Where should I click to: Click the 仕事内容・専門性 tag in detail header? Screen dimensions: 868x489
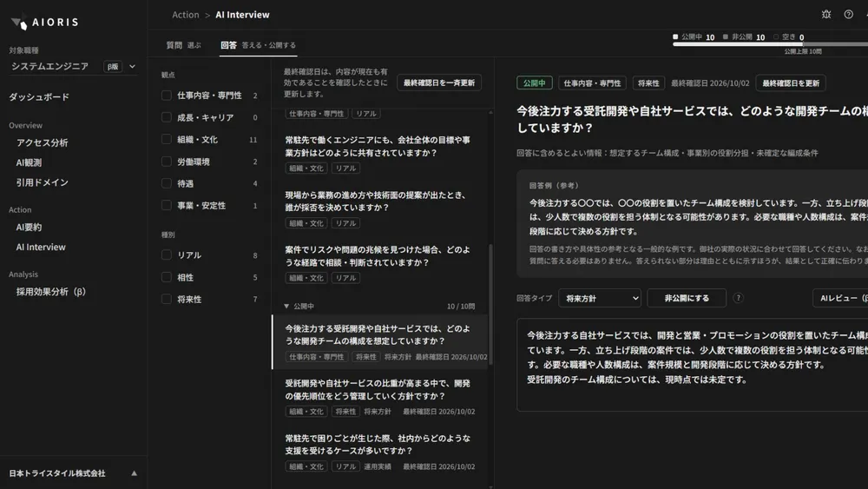point(592,83)
